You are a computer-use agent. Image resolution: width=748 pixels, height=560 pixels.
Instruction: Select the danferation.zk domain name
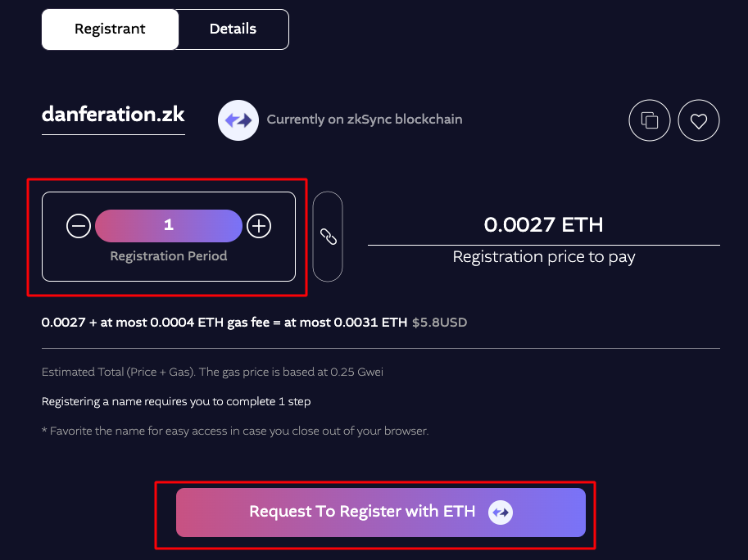click(x=113, y=115)
